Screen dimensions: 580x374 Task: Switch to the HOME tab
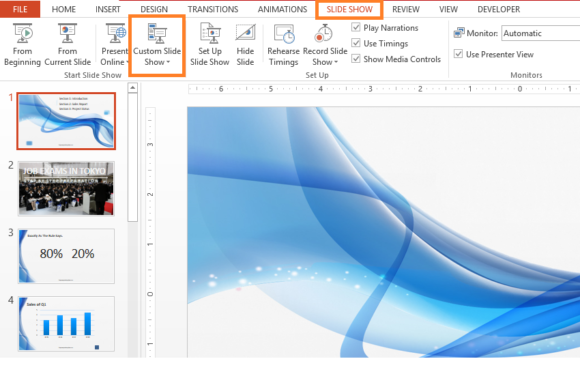click(64, 9)
